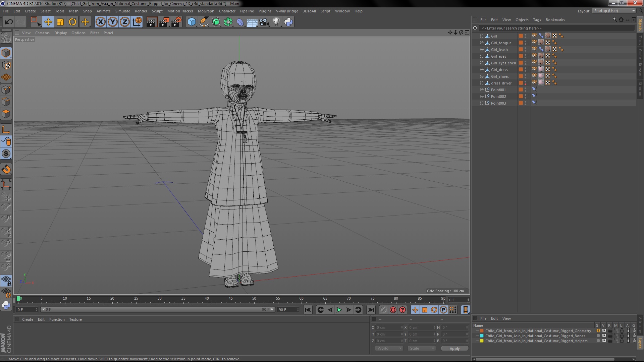Switch to Model mode in left palette
The image size is (644, 362).
6,53
